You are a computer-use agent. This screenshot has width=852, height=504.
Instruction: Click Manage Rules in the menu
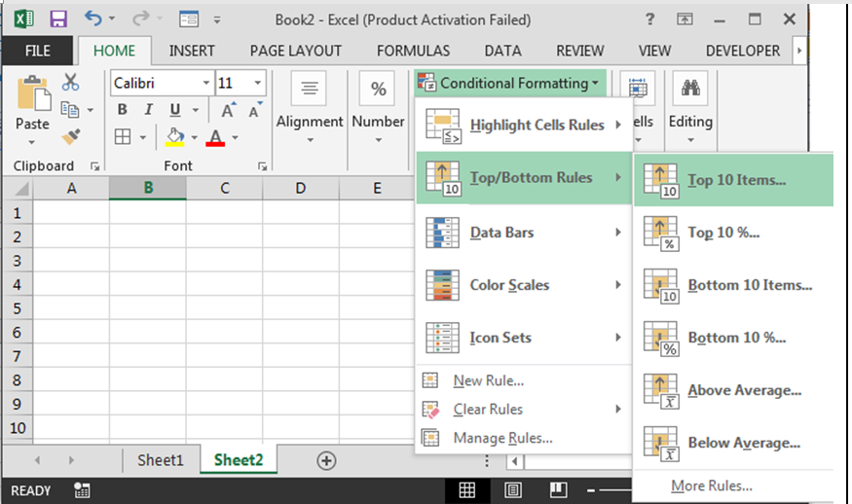[502, 438]
